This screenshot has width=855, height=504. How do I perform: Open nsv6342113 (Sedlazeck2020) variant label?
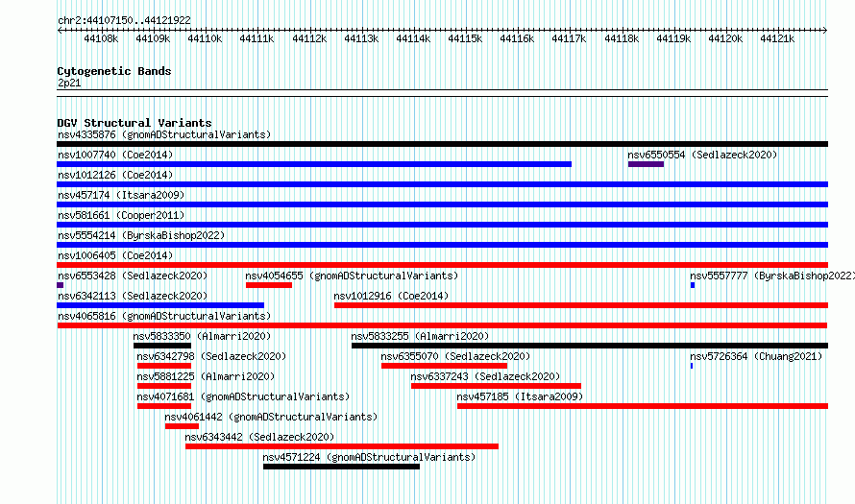point(133,296)
